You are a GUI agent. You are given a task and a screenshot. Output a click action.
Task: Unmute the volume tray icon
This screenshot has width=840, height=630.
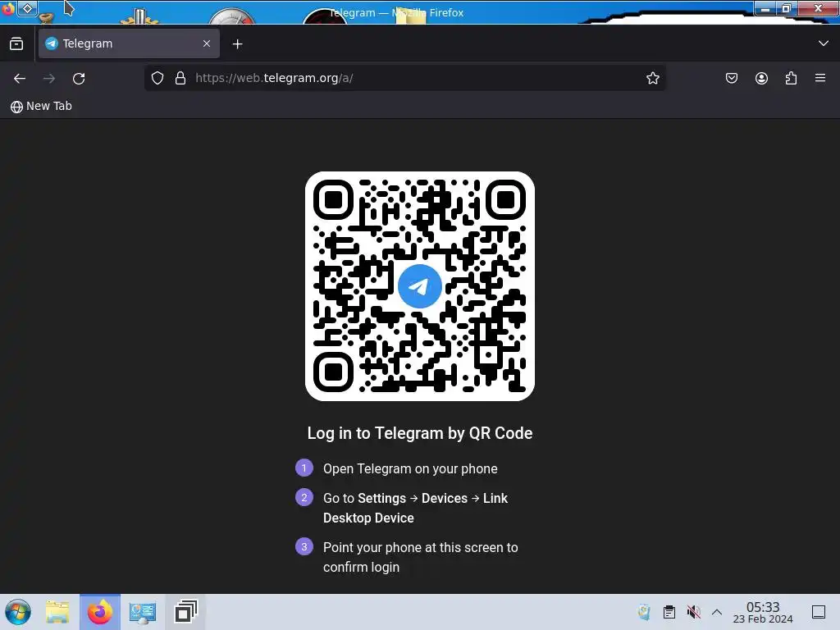coord(694,612)
